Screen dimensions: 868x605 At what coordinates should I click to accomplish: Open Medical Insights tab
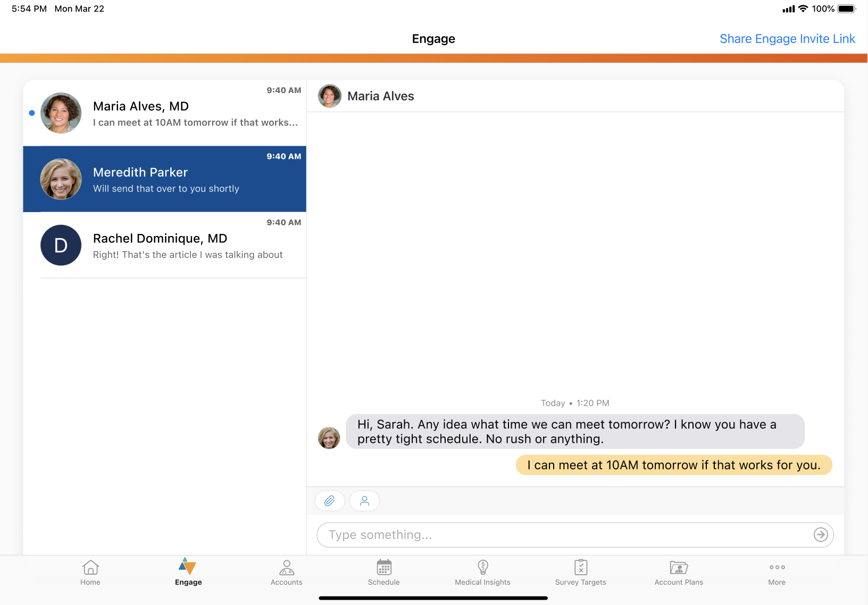click(482, 573)
